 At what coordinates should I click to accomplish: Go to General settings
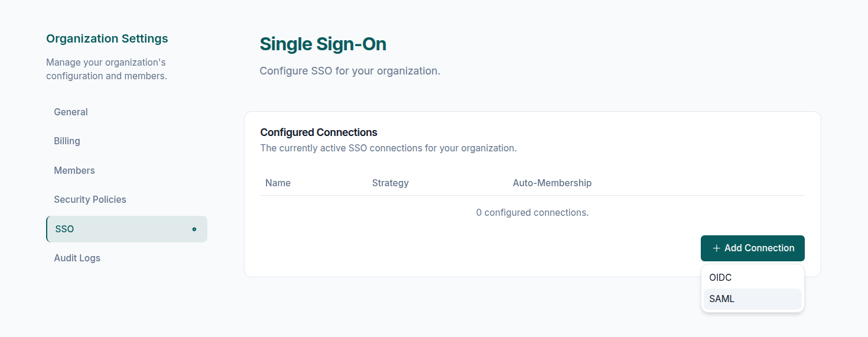coord(71,112)
